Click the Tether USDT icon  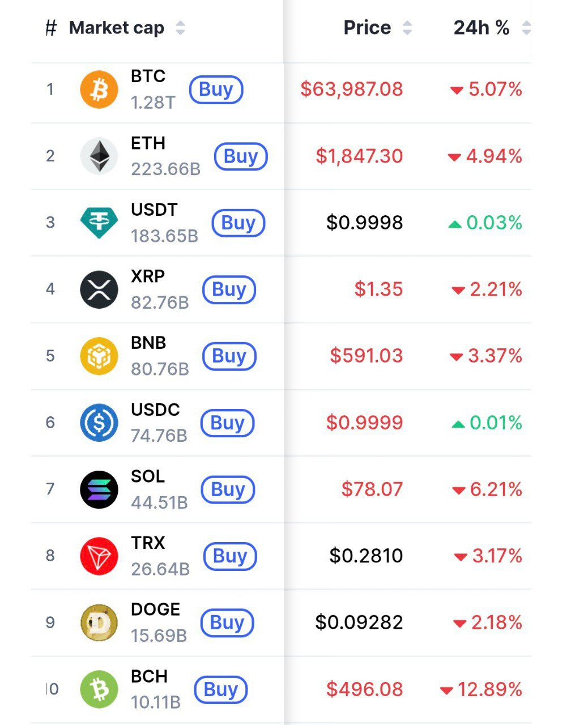99,223
